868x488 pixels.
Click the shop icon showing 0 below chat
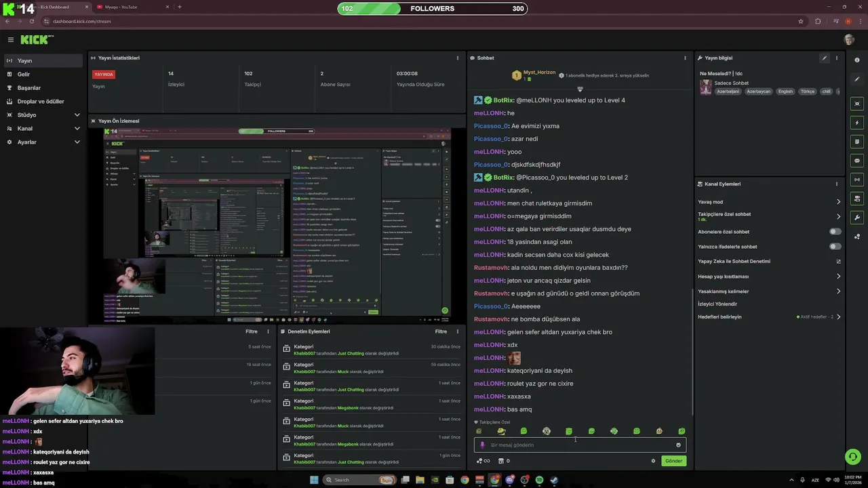click(503, 461)
